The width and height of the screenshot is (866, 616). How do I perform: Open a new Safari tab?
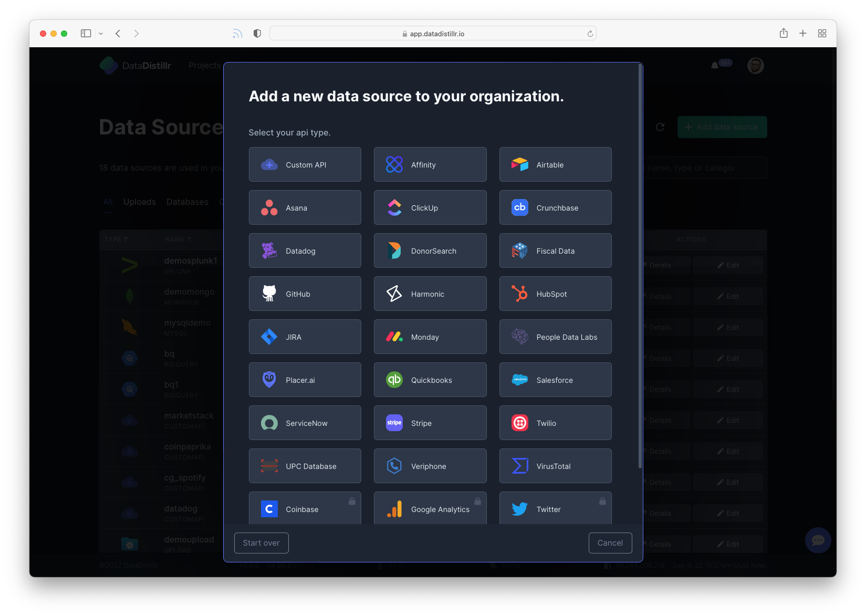click(x=803, y=34)
